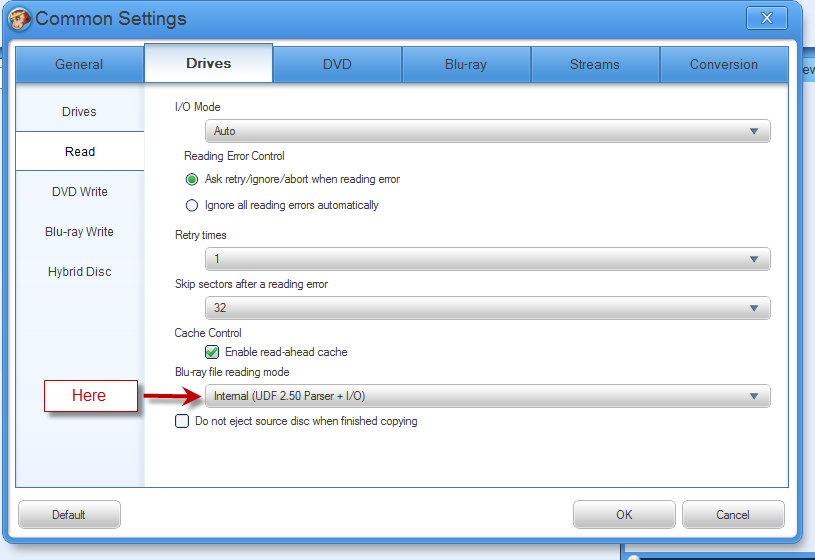The width and height of the screenshot is (815, 560).
Task: Open the DVD tab
Action: click(x=337, y=64)
